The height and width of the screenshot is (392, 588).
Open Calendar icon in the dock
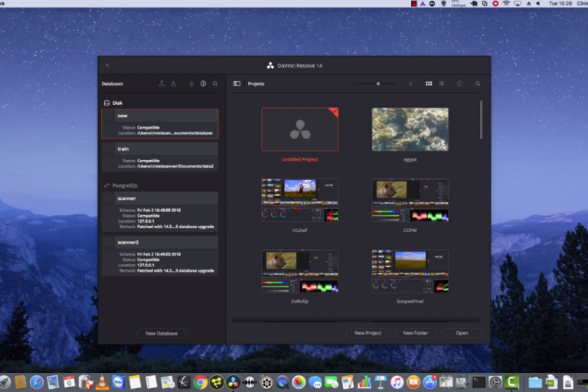click(x=70, y=382)
